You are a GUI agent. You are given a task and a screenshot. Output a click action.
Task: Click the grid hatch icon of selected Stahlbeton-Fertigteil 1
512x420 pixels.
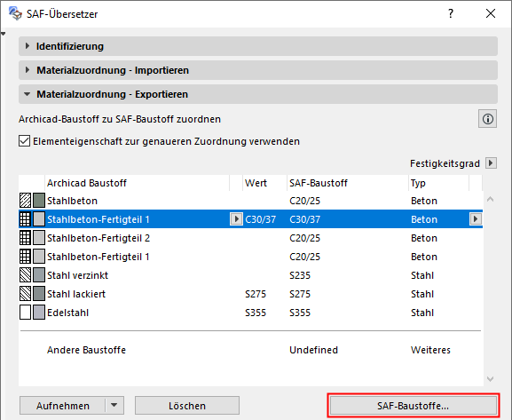pos(25,219)
